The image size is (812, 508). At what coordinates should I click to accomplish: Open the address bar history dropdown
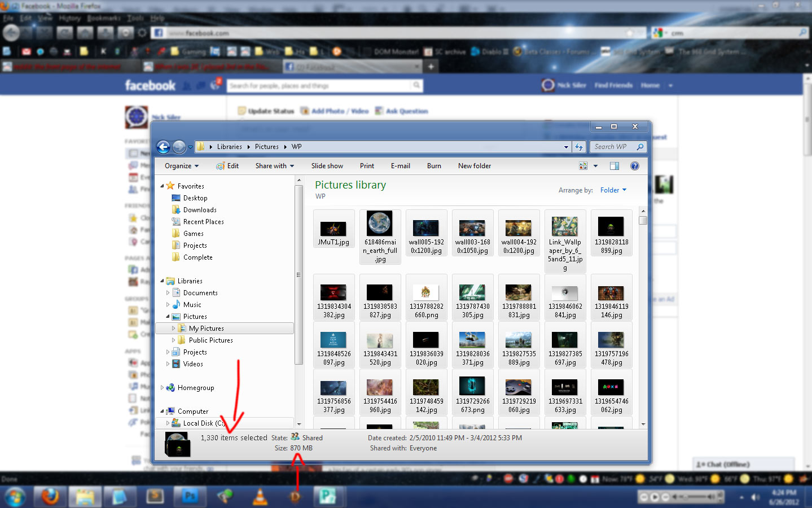click(x=566, y=147)
